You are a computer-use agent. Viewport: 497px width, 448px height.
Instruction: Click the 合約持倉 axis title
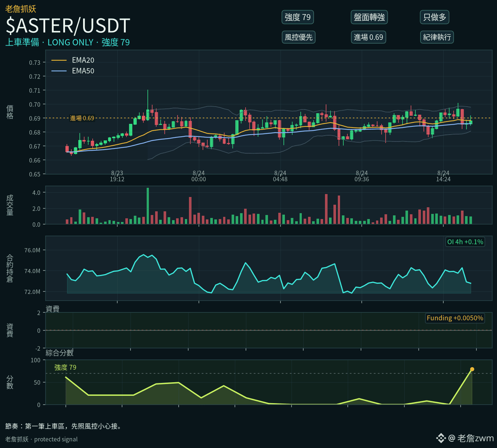[10, 268]
